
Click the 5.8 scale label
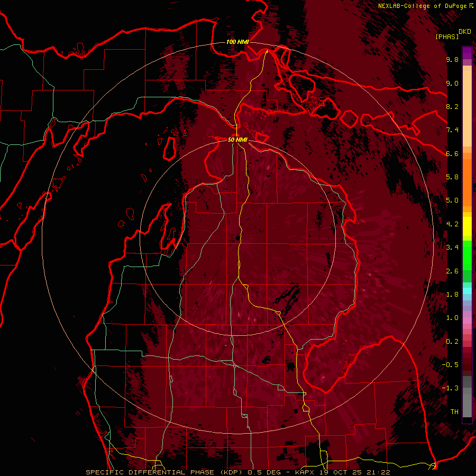pyautogui.click(x=452, y=177)
